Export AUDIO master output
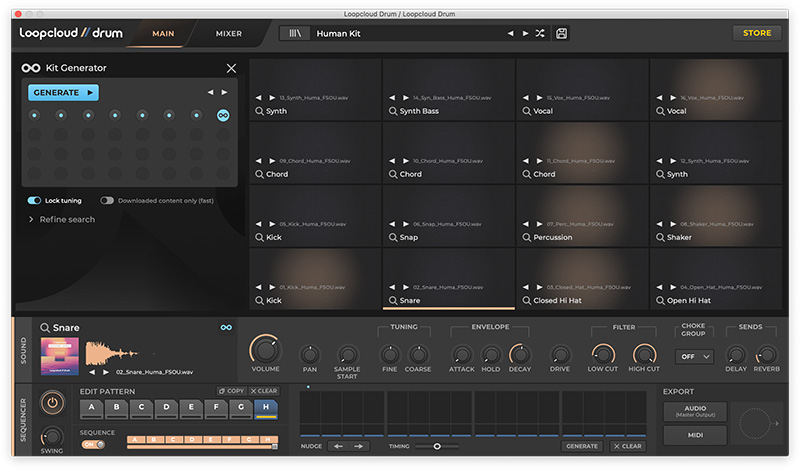The height and width of the screenshot is (470, 800). click(x=695, y=411)
